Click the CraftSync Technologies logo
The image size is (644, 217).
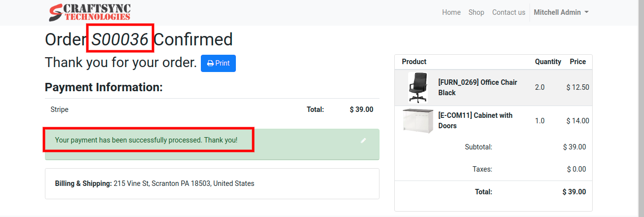tap(89, 12)
